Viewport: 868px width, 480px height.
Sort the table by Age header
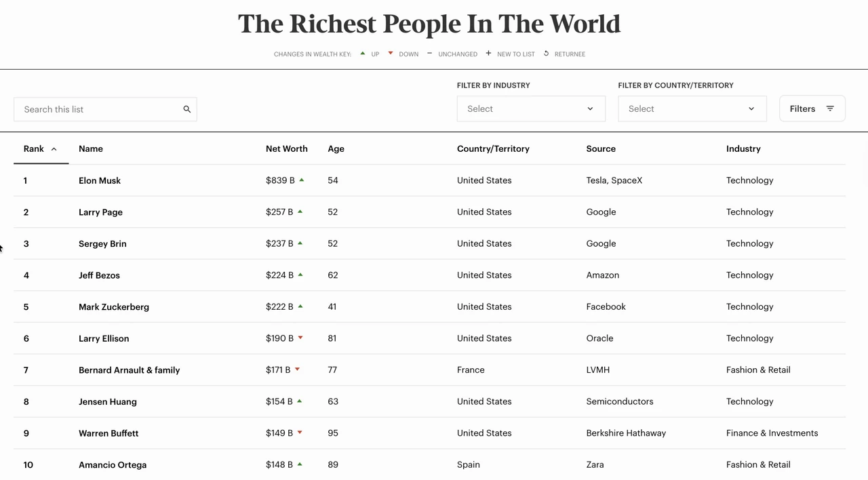(x=336, y=148)
